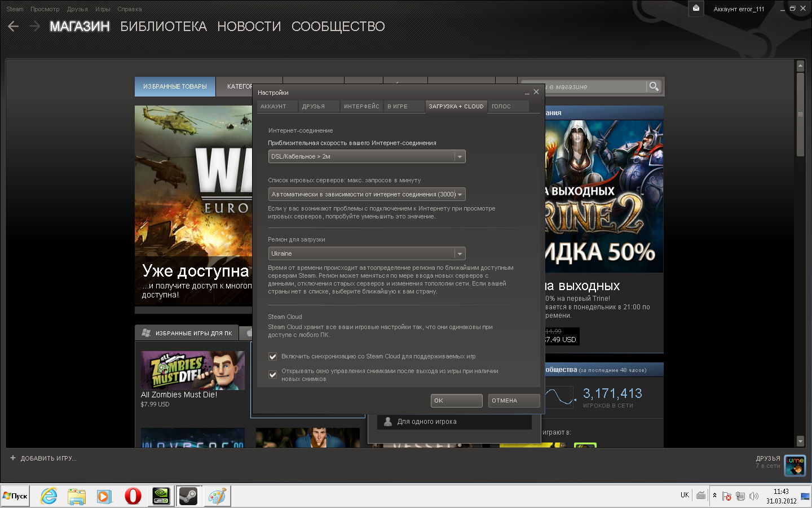Go forward with the Steam right arrow
The height and width of the screenshot is (508, 812).
(34, 26)
